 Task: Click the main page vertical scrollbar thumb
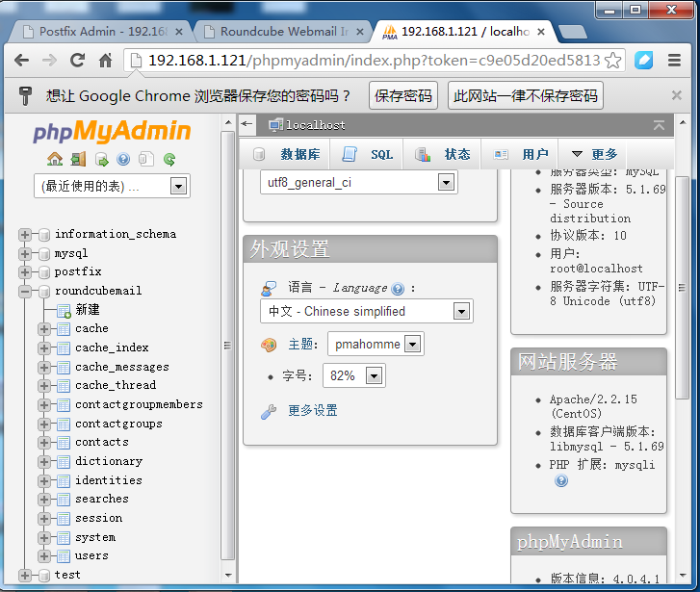click(682, 288)
